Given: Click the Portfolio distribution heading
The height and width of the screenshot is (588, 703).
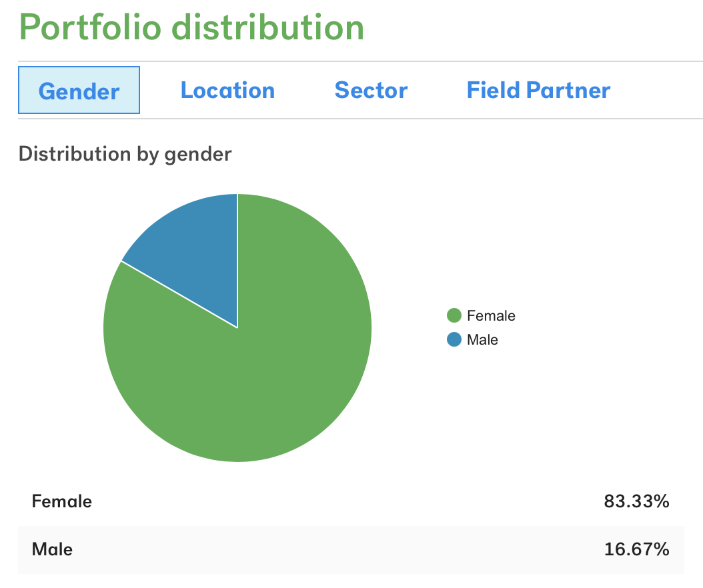Looking at the screenshot, I should click(191, 28).
